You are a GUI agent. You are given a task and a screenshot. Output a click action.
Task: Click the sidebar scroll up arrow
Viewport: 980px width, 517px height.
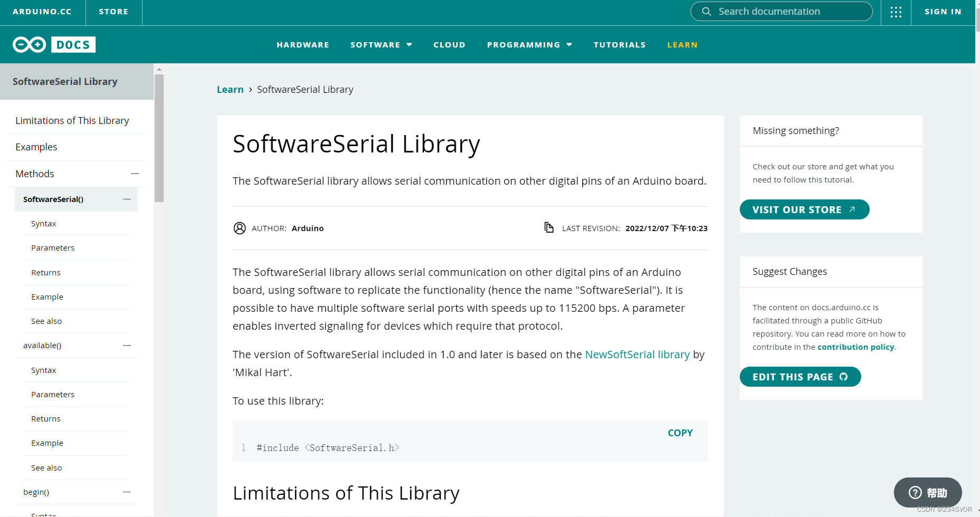tap(159, 69)
